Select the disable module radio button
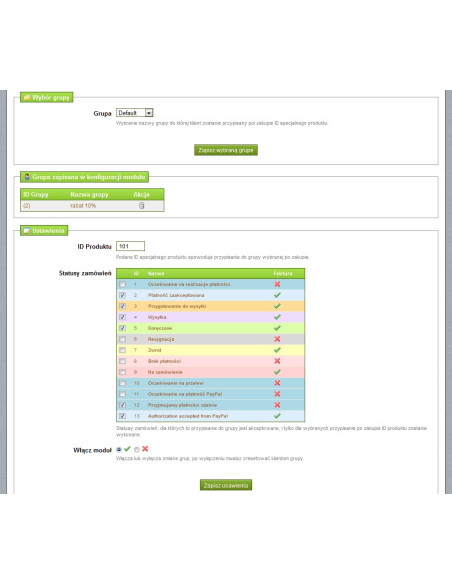The height and width of the screenshot is (584, 452). pos(137,450)
